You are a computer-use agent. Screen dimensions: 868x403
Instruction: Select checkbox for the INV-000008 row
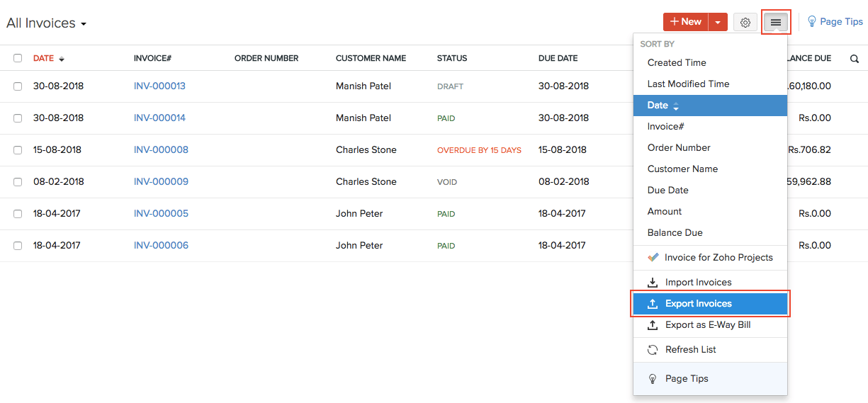click(18, 150)
